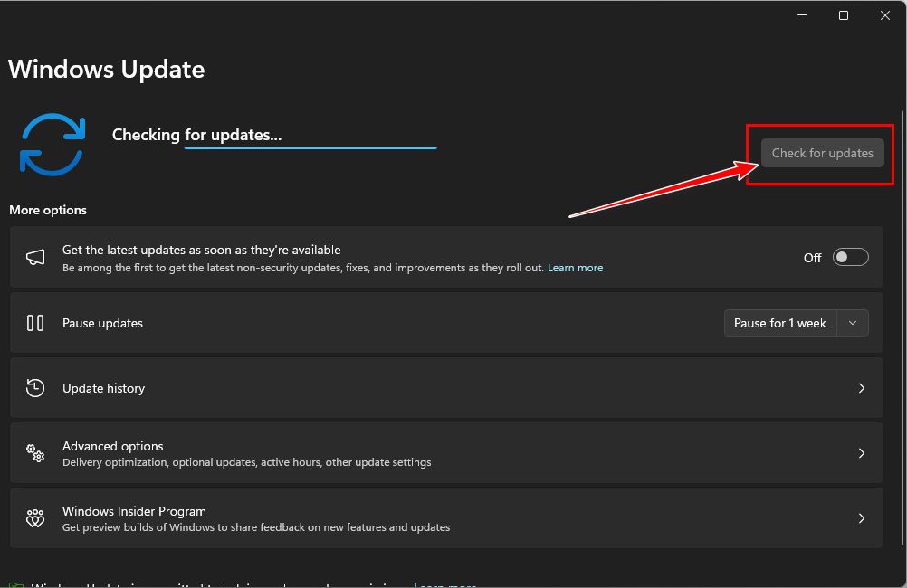907x588 pixels.
Task: Click the megaphone icon for latest updates
Action: click(x=35, y=258)
